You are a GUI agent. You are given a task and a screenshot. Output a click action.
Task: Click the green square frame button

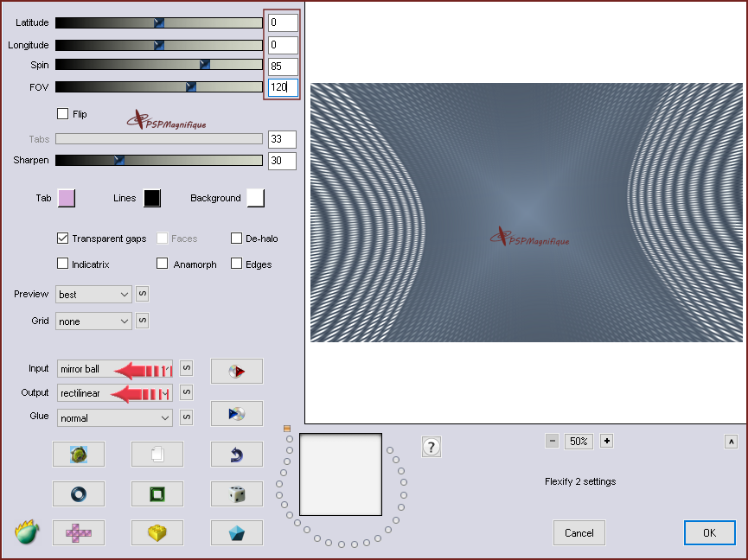pyautogui.click(x=157, y=493)
